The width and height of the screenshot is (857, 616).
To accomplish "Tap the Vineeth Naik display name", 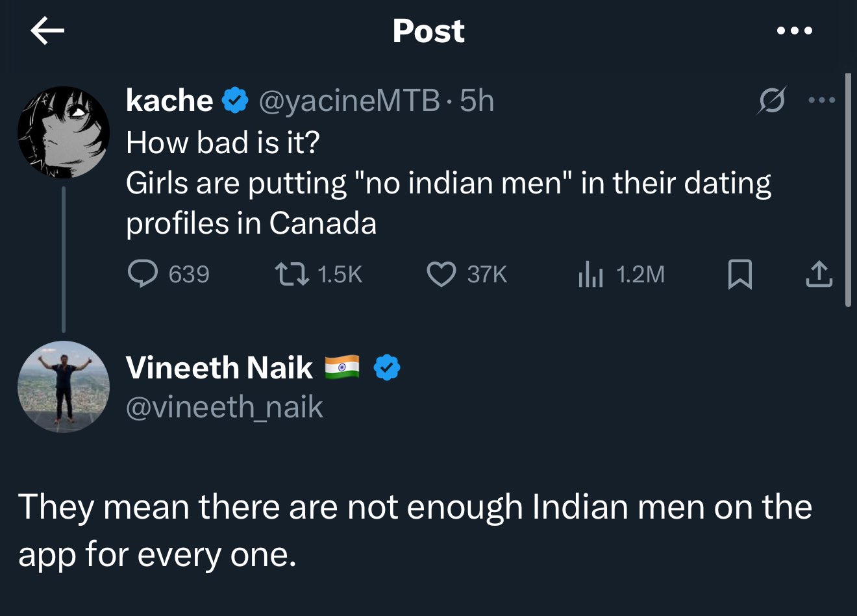I will point(219,368).
